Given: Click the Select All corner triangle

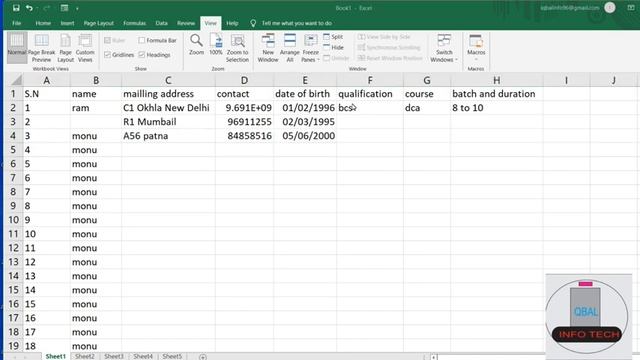Looking at the screenshot, I should [16, 80].
